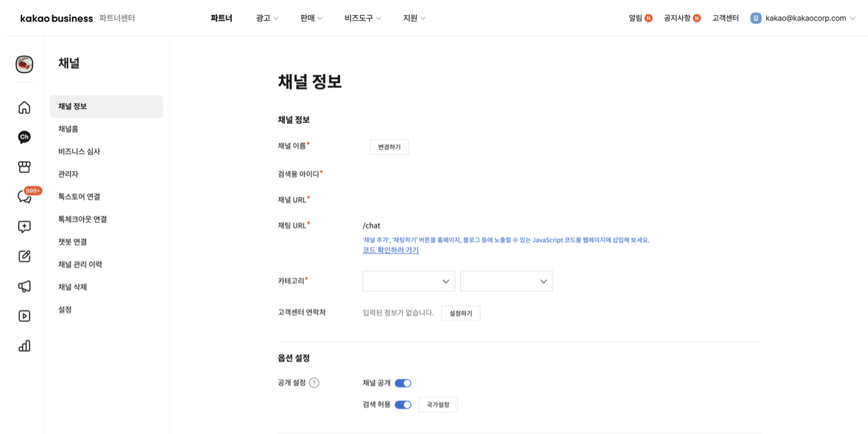868x434 pixels.
Task: Expand the 광고 top menu
Action: (267, 18)
